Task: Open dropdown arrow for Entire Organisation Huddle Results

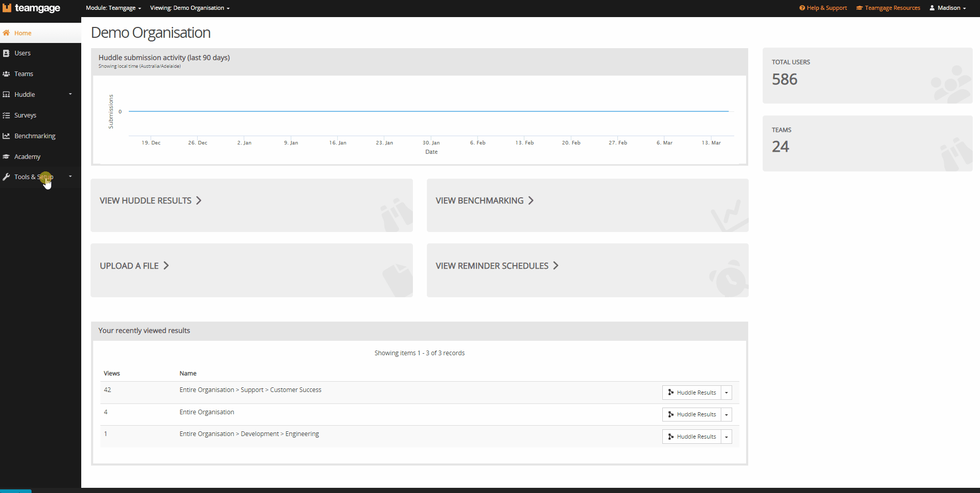Action: 726,414
